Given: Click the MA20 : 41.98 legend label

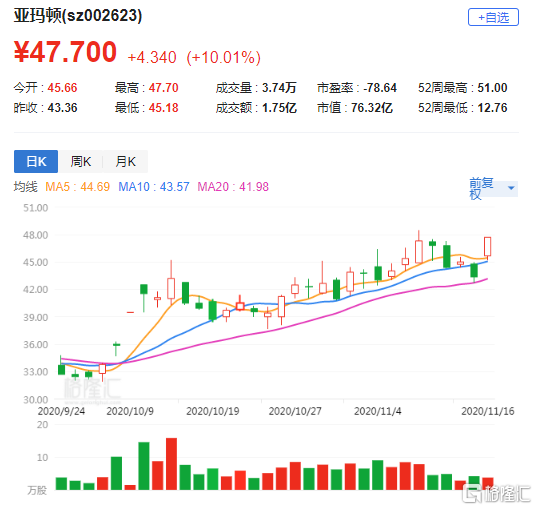Looking at the screenshot, I should click(x=233, y=187).
